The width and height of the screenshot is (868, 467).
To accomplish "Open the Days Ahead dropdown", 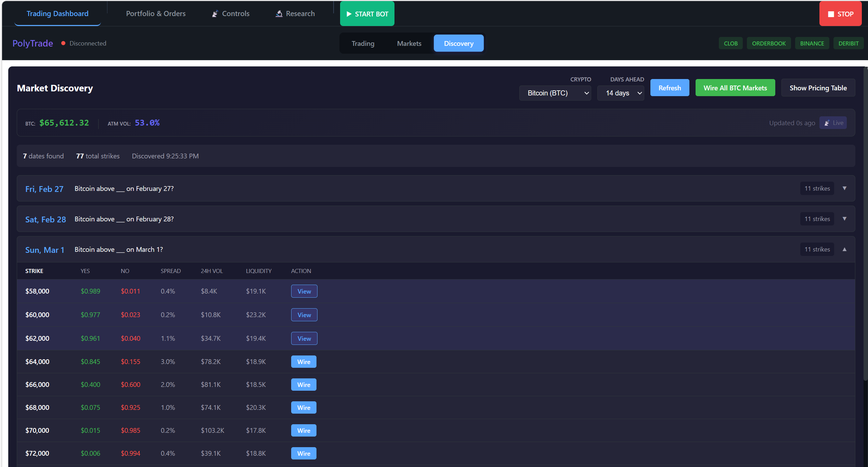I will (621, 93).
